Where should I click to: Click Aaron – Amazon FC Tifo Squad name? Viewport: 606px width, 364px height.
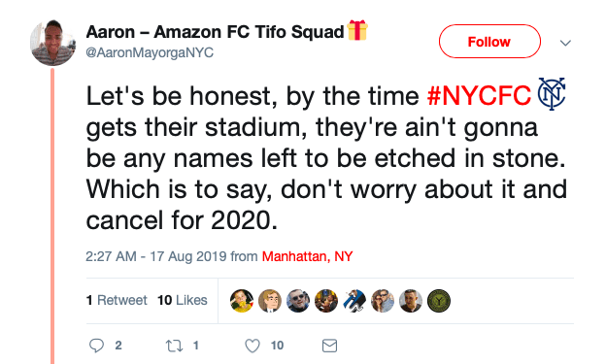coord(215,32)
